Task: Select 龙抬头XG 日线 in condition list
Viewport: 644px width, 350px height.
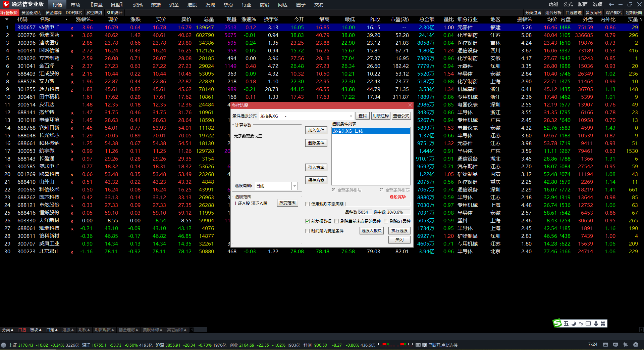Action: coord(371,131)
